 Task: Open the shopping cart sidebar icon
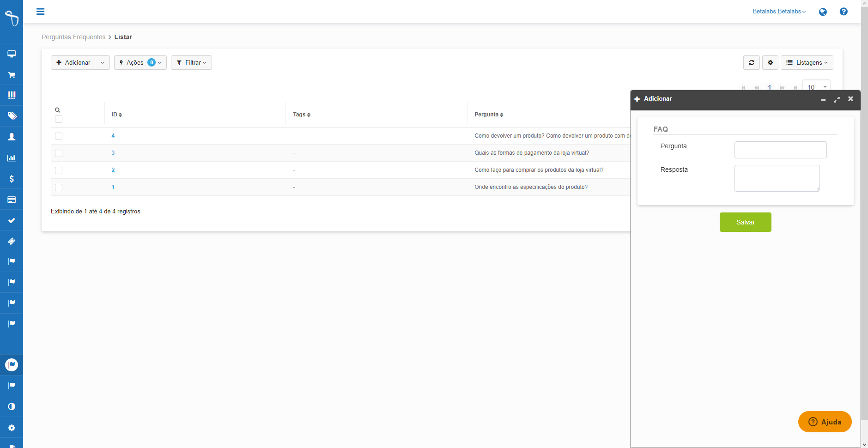click(12, 75)
